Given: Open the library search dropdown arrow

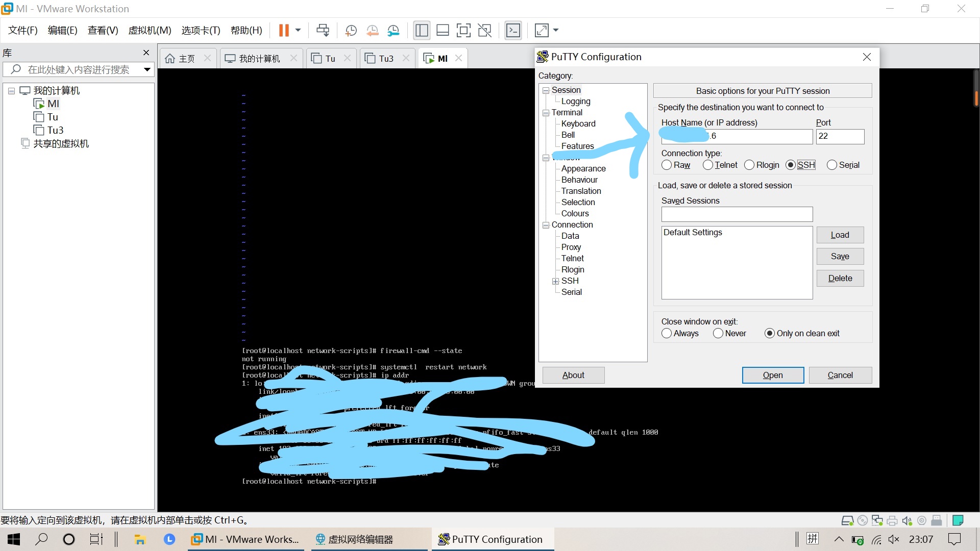Looking at the screenshot, I should click(x=147, y=69).
